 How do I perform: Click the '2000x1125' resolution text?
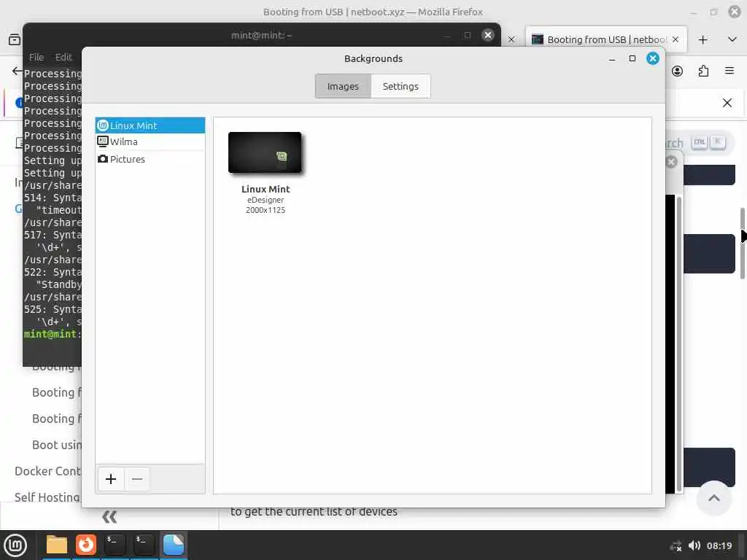pos(266,210)
